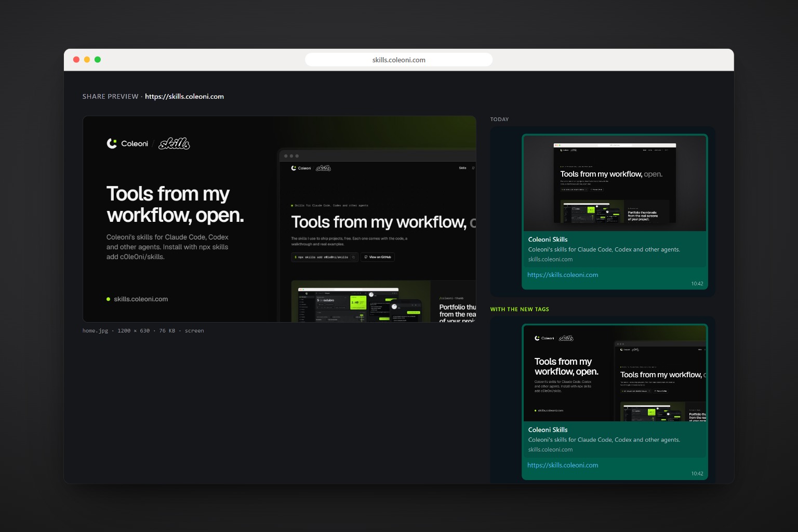Click Coleoni Skills title in NEW TAGS card
Screen dimensions: 798x532
click(548, 430)
